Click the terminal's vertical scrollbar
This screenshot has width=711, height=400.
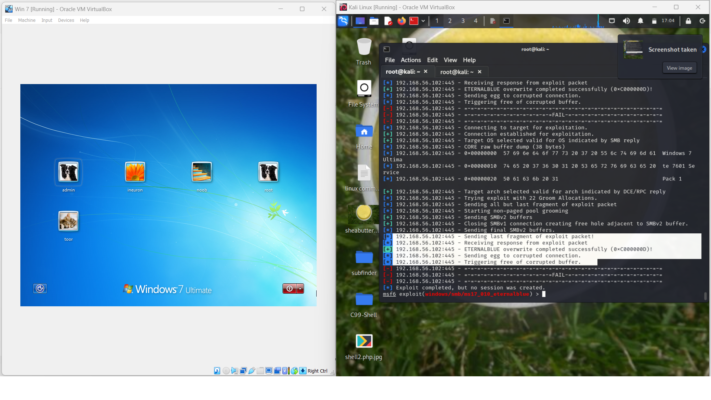pyautogui.click(x=705, y=296)
